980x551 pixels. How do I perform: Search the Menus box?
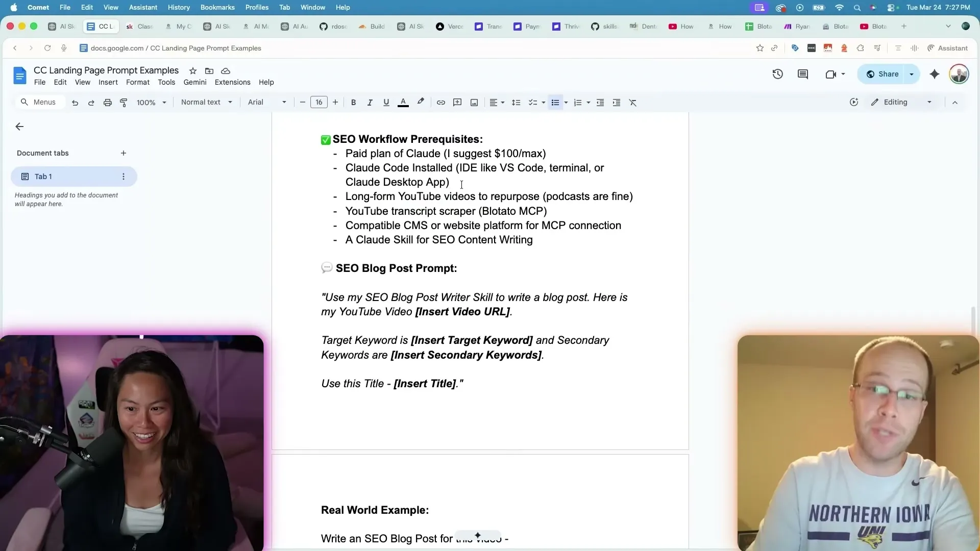coord(39,103)
